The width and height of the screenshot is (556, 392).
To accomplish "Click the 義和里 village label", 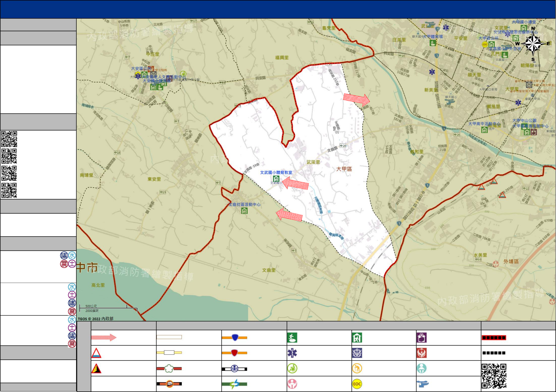I will (417, 152).
